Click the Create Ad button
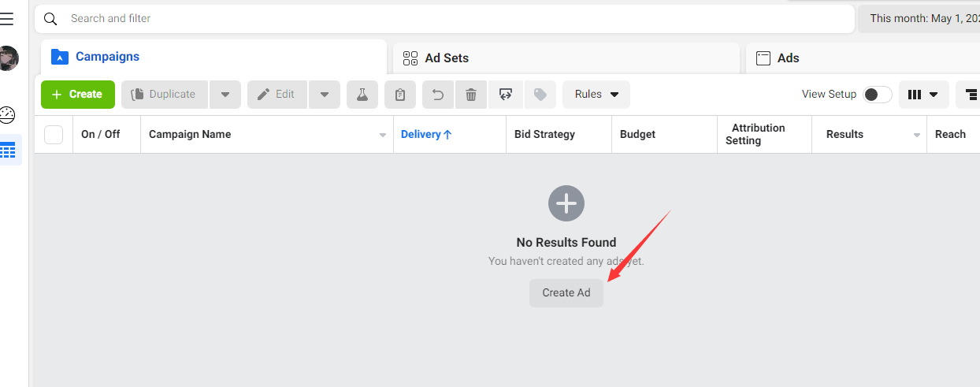Viewport: 980px width, 387px height. [566, 293]
